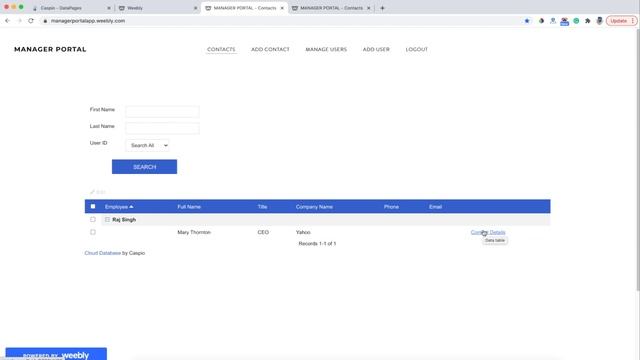Open the ADD CONTACT nav item

(270, 49)
